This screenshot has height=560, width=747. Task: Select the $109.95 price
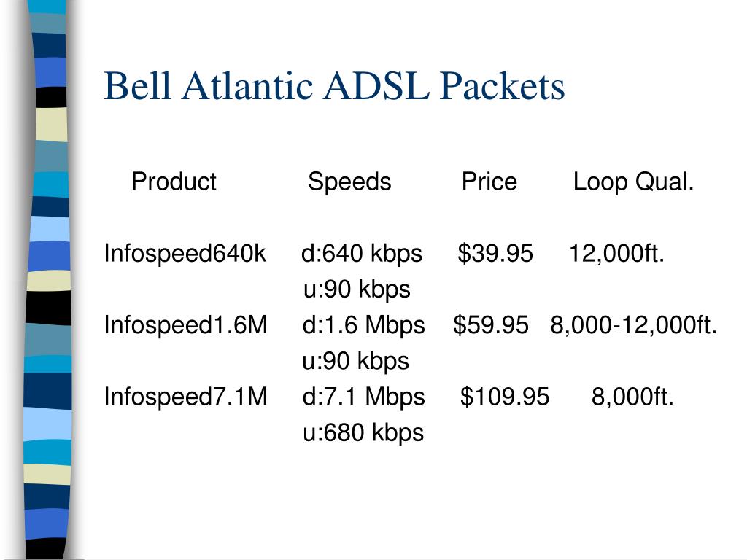tap(505, 397)
